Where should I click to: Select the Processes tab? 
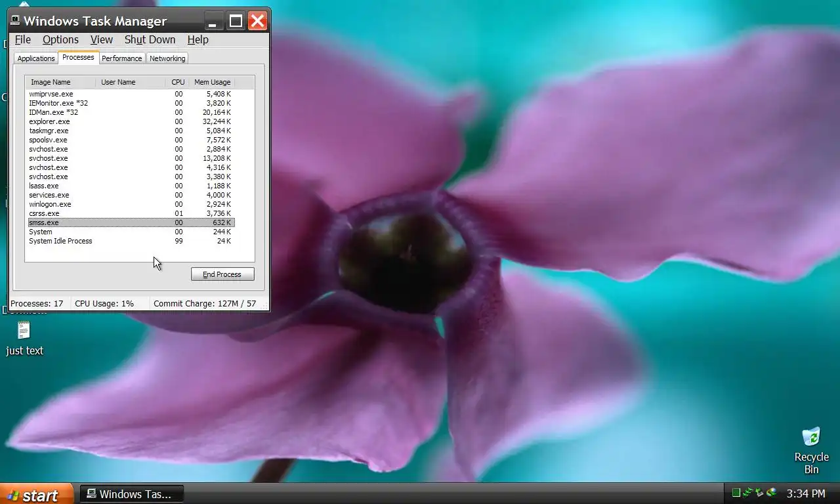point(78,58)
